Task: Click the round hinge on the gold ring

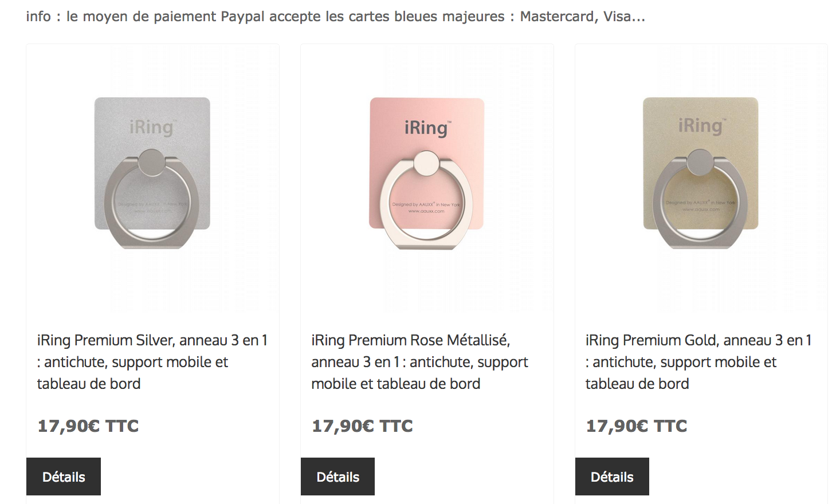Action: coord(700,162)
